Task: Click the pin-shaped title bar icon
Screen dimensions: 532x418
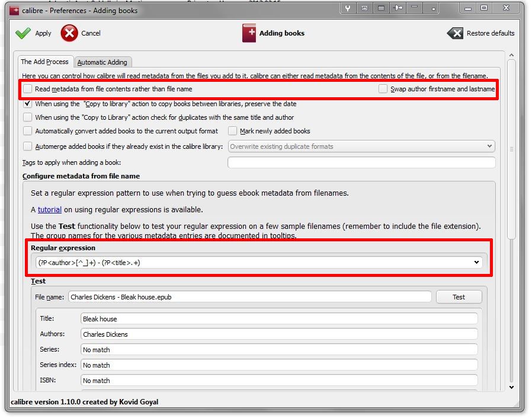Action: (398, 8)
